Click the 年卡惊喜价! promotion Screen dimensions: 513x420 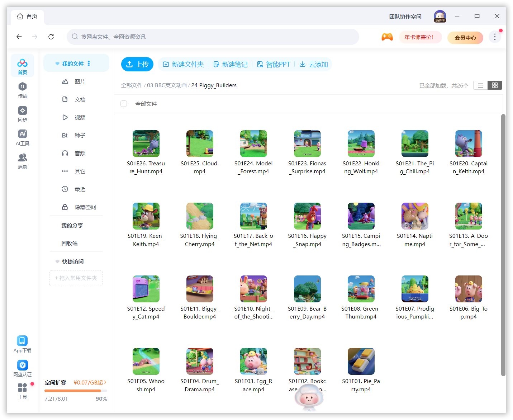[421, 37]
